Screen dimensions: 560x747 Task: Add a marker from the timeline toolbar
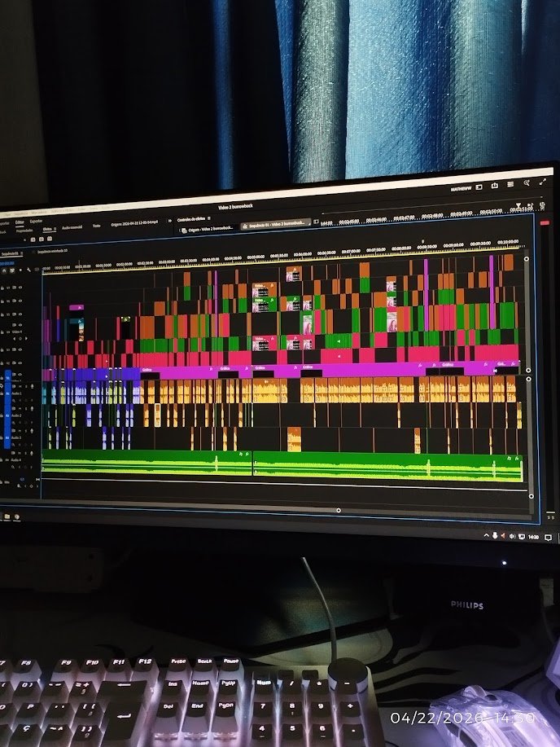click(x=20, y=270)
